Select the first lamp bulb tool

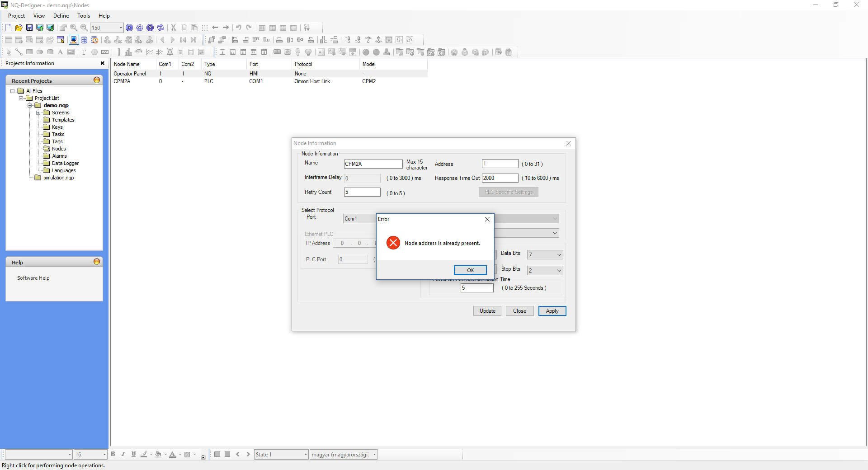[x=298, y=52]
